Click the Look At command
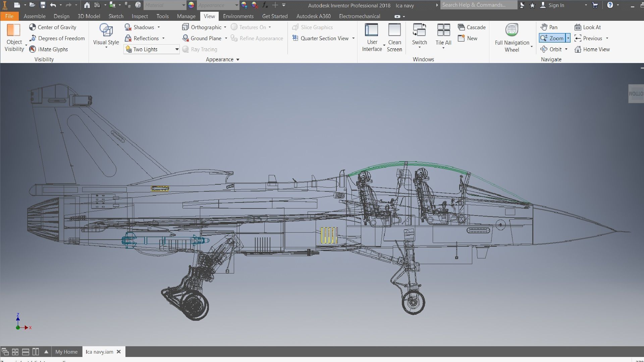The width and height of the screenshot is (644, 362). 588,27
